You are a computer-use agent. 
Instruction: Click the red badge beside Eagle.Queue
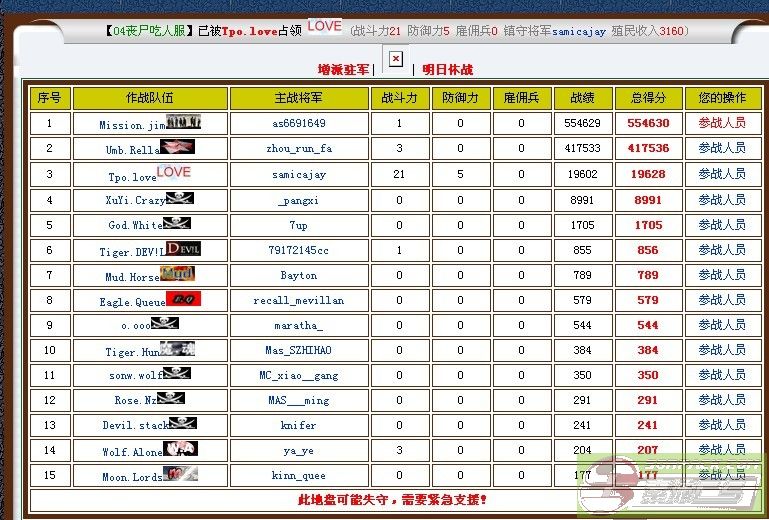tap(183, 298)
